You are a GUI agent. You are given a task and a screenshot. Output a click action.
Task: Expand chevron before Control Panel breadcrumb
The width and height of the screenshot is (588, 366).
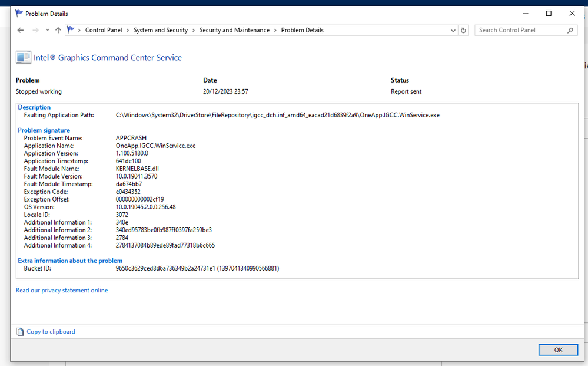pos(79,30)
